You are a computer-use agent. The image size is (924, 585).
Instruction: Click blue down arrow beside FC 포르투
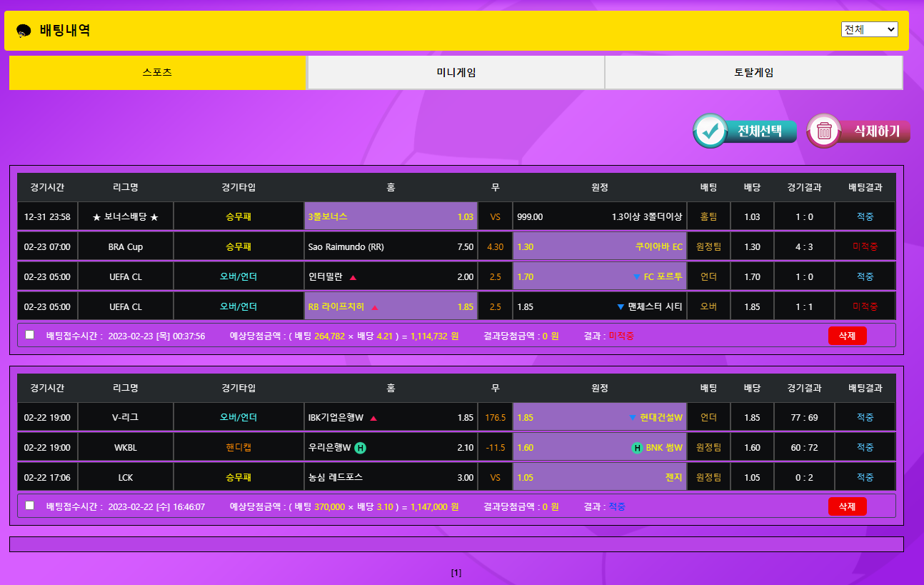click(x=636, y=277)
